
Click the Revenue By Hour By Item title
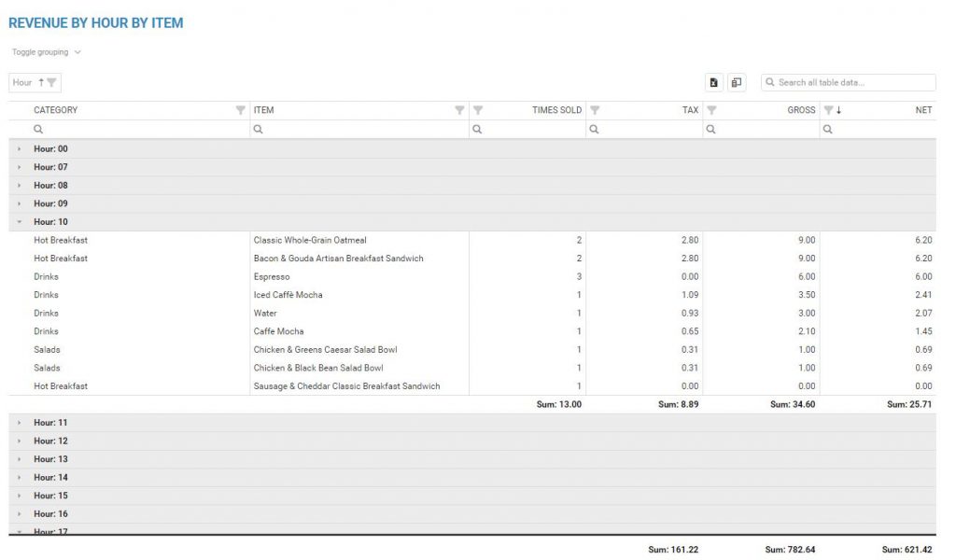(96, 23)
